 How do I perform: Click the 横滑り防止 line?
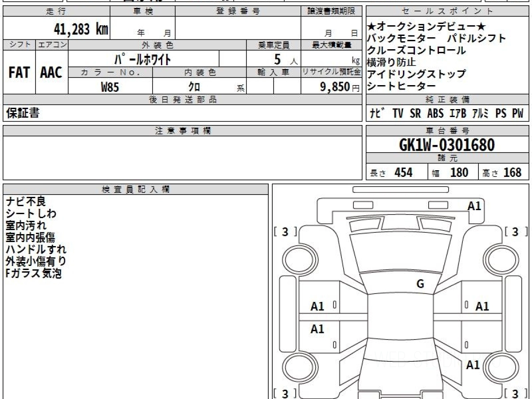click(x=392, y=63)
